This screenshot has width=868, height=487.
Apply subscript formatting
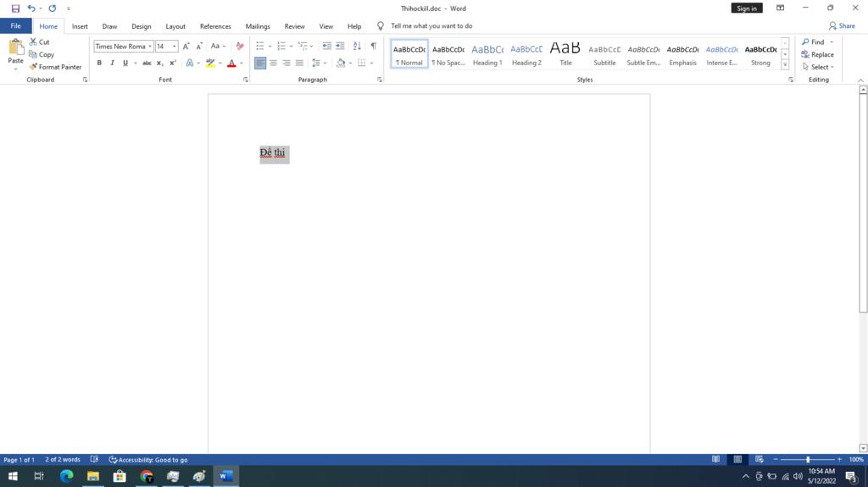pos(159,63)
